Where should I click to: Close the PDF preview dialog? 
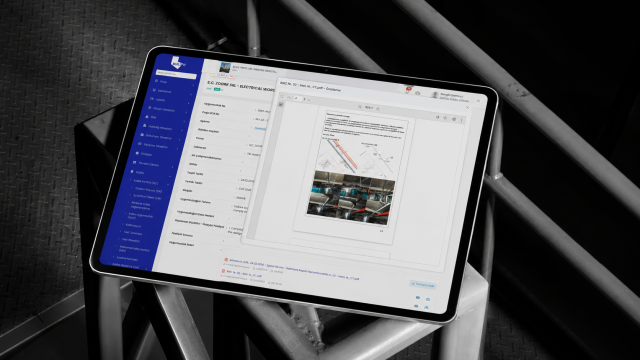coord(467,107)
